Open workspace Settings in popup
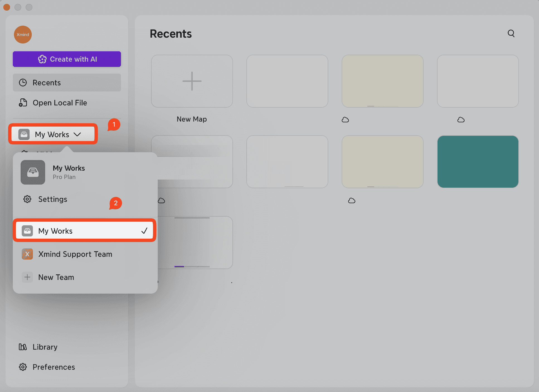The image size is (539, 392). [53, 199]
